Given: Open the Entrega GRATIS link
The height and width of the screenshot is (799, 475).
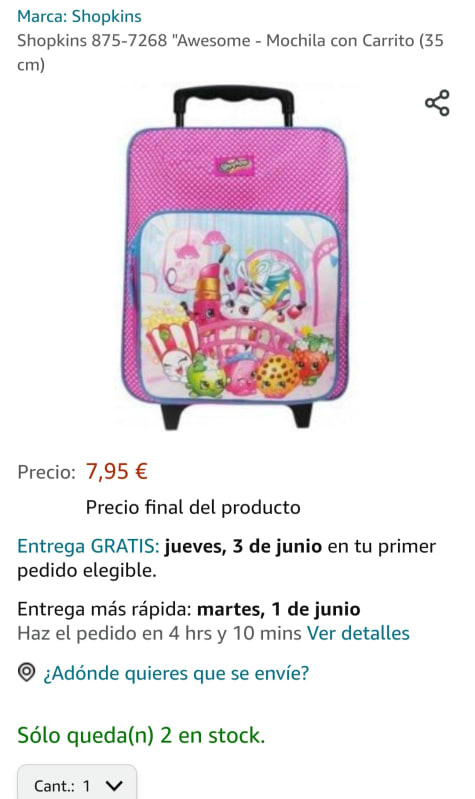Looking at the screenshot, I should point(89,546).
